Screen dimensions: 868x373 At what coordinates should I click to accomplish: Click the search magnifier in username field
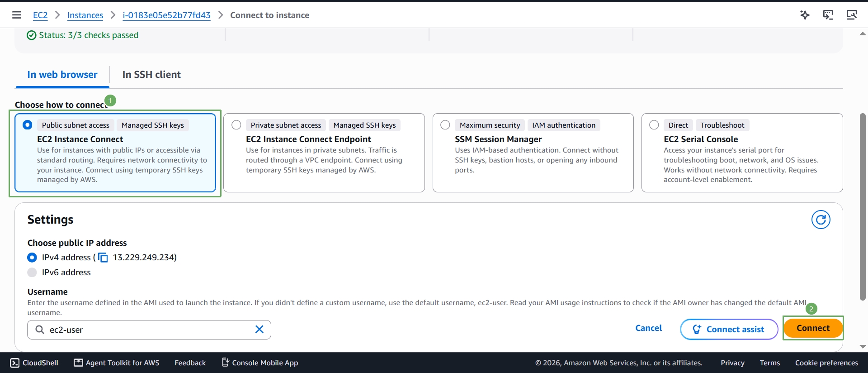[40, 330]
